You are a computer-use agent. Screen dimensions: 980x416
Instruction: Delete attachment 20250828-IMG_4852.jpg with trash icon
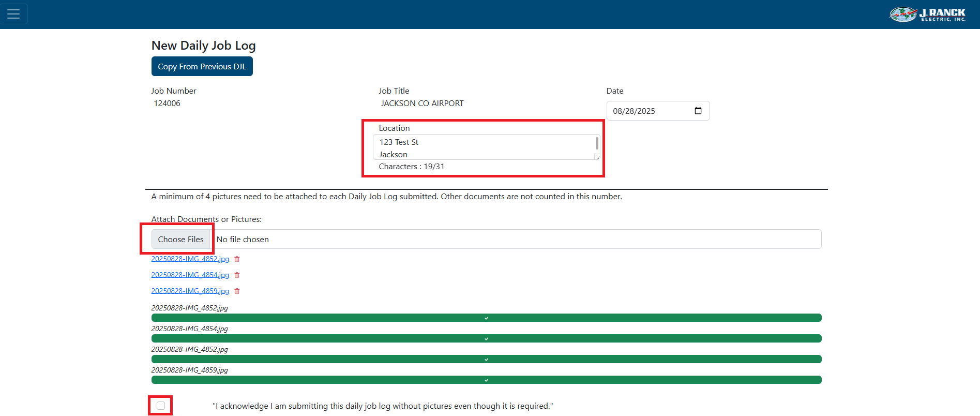point(237,259)
